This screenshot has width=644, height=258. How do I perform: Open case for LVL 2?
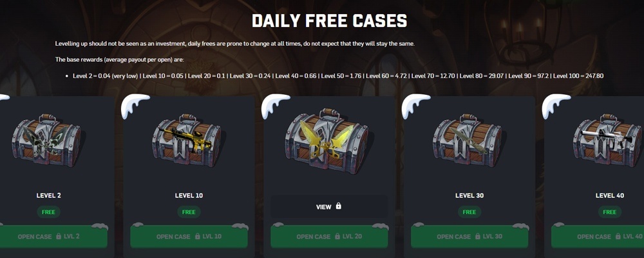click(49, 237)
